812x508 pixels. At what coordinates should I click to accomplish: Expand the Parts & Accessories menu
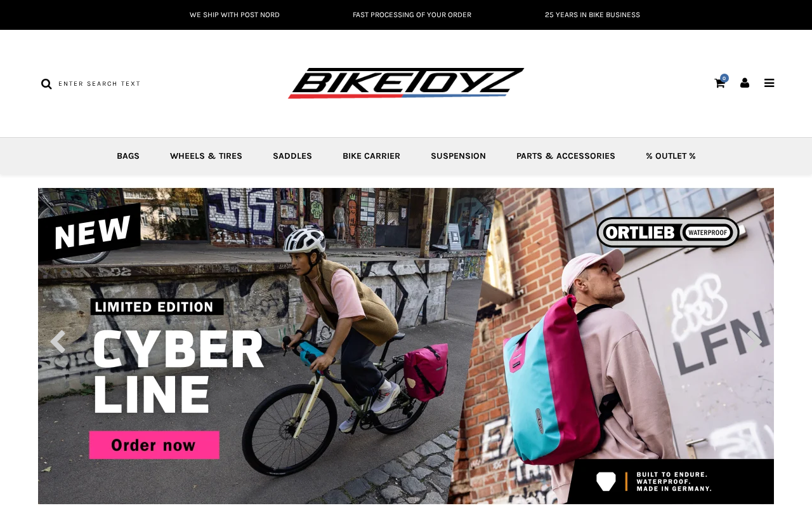point(566,156)
